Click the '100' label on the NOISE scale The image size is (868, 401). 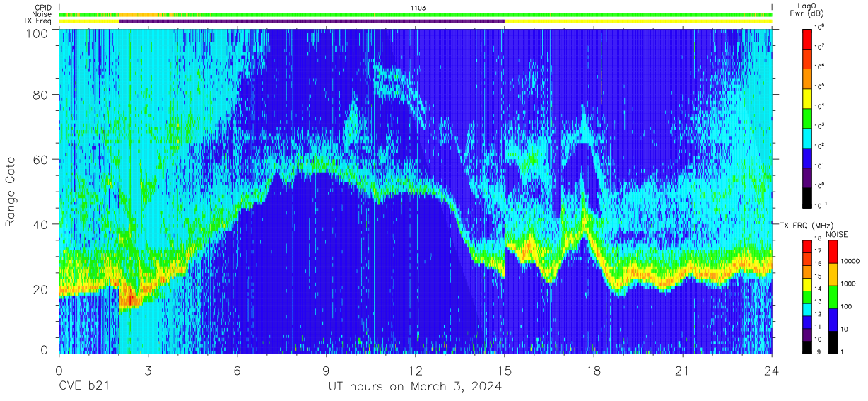click(x=847, y=306)
